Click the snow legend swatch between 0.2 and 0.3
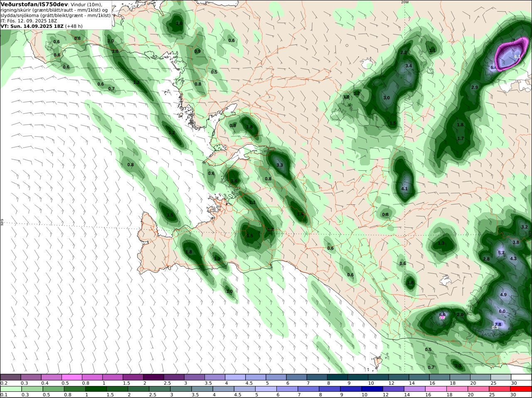 tap(11, 377)
